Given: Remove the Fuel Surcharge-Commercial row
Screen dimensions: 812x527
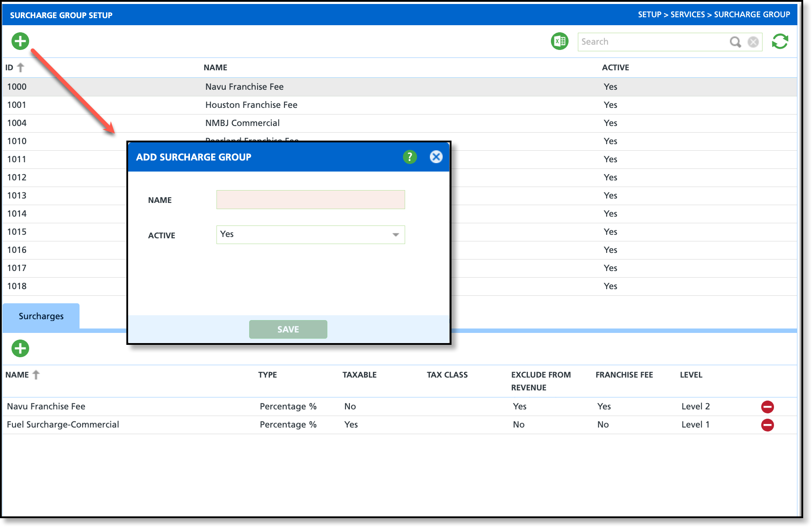Looking at the screenshot, I should tap(767, 425).
